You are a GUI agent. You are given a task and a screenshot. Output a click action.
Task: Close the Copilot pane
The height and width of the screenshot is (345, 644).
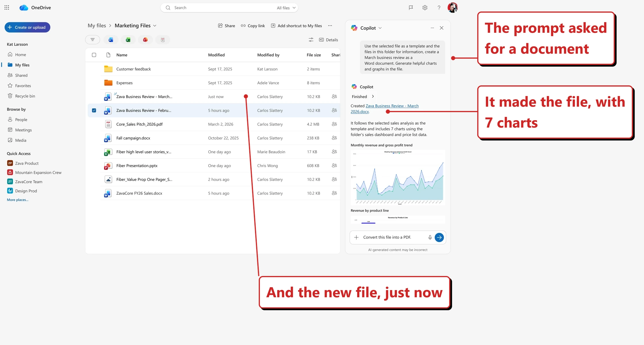(442, 28)
